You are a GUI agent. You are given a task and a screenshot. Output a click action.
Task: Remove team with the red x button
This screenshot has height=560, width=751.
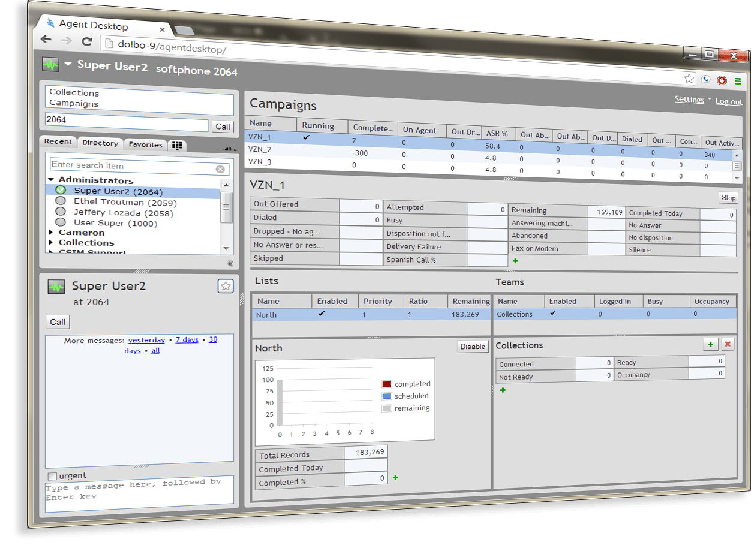coord(728,344)
